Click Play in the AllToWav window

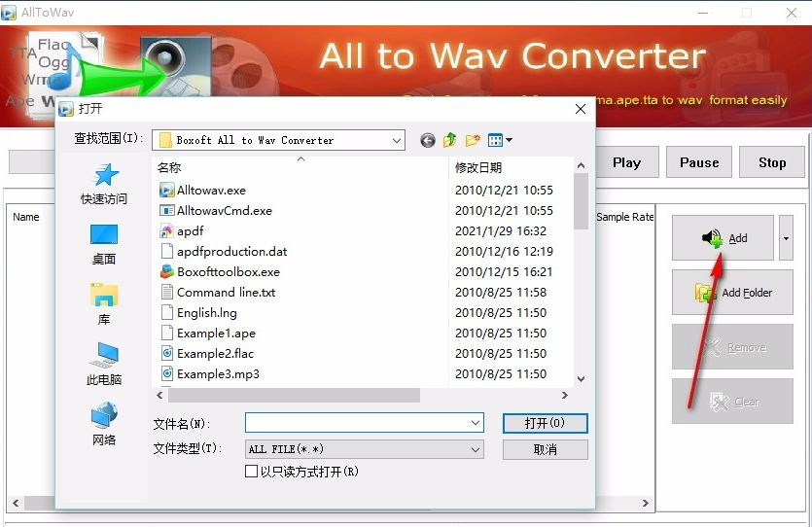point(627,162)
